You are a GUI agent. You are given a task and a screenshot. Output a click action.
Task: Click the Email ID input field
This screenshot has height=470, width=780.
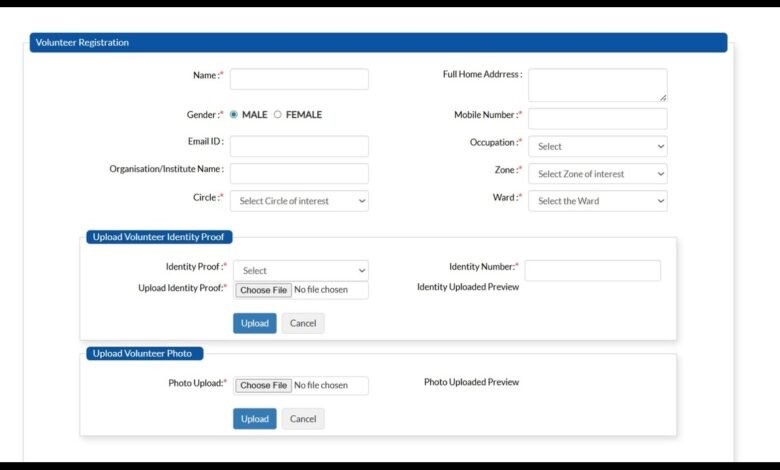pyautogui.click(x=299, y=146)
